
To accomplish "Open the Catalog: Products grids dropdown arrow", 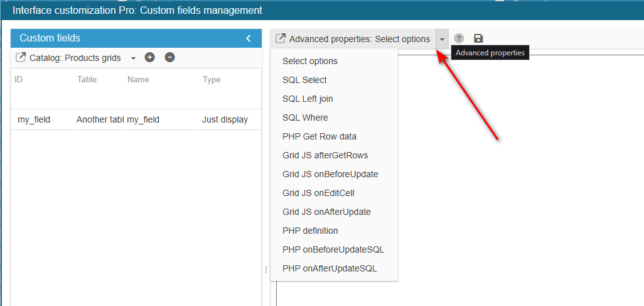I will coord(133,58).
